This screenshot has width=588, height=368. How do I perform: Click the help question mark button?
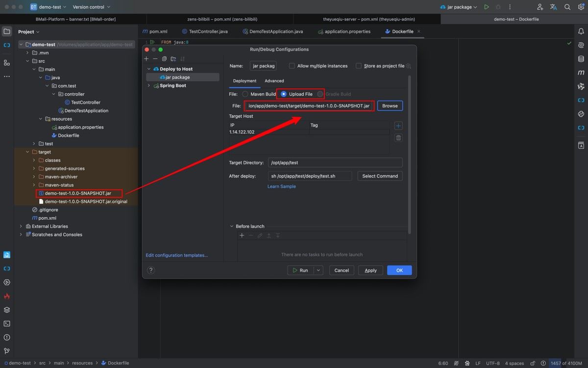pos(151,270)
